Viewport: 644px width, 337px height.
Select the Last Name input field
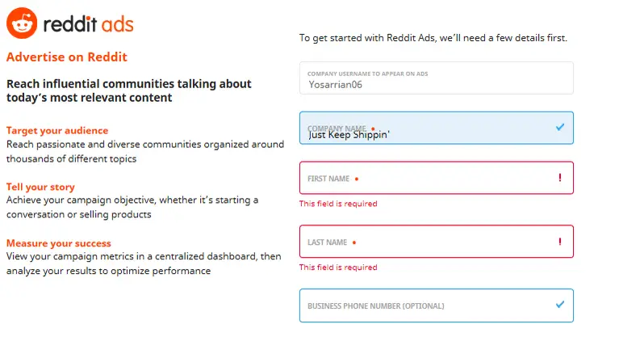tap(436, 242)
